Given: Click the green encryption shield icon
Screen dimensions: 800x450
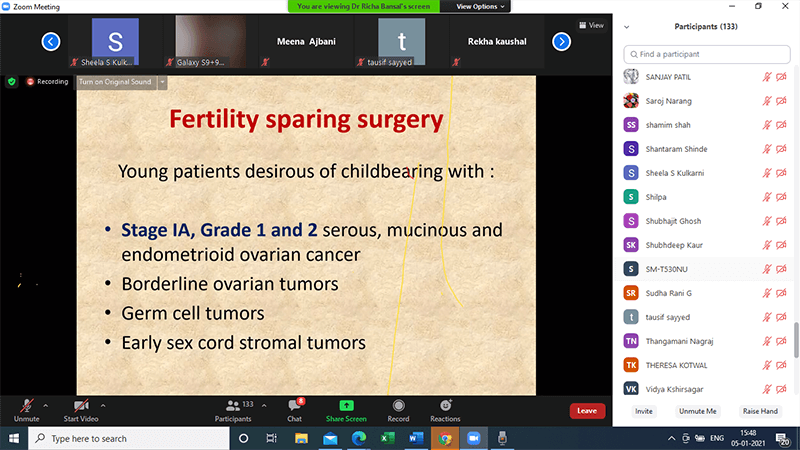Looking at the screenshot, I should (12, 81).
